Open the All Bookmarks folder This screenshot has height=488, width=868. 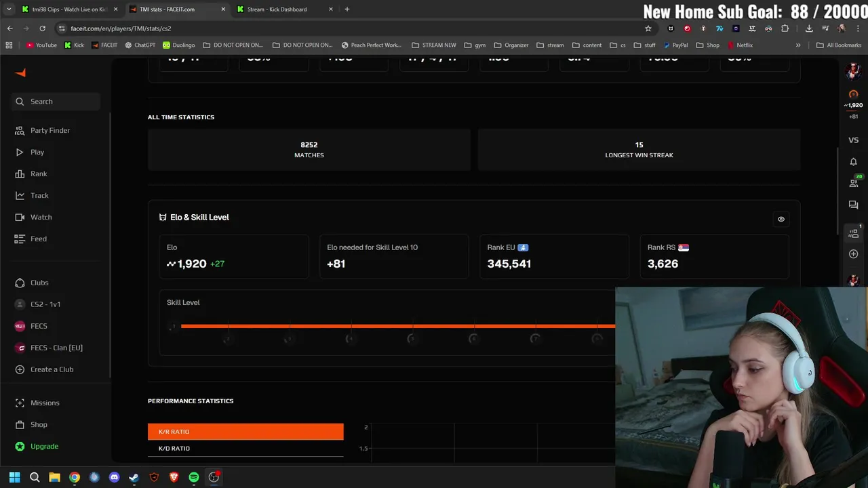click(839, 45)
